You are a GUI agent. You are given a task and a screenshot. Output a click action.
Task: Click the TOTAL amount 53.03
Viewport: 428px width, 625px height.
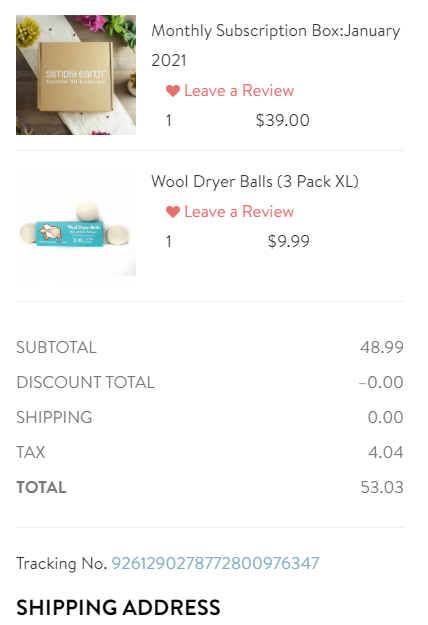(x=382, y=487)
